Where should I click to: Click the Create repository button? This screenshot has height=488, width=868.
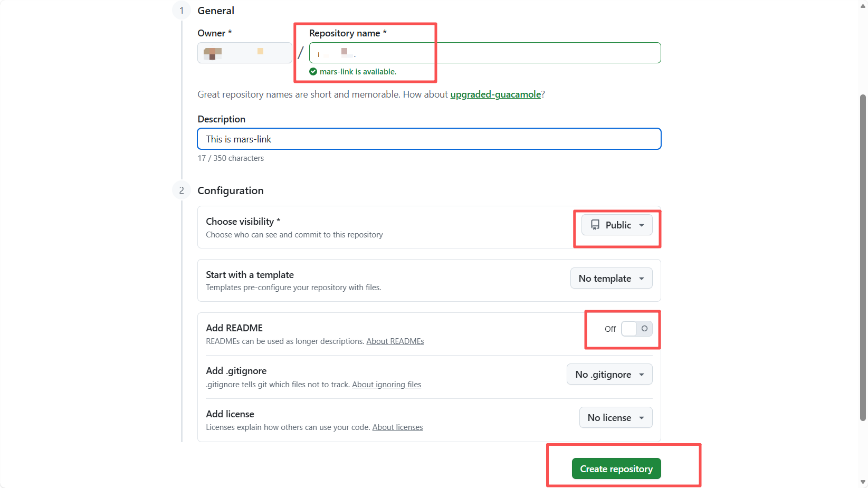[x=616, y=469]
